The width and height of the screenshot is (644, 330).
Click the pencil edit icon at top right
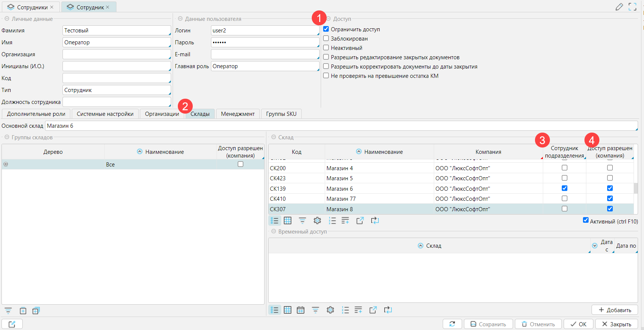click(x=619, y=7)
